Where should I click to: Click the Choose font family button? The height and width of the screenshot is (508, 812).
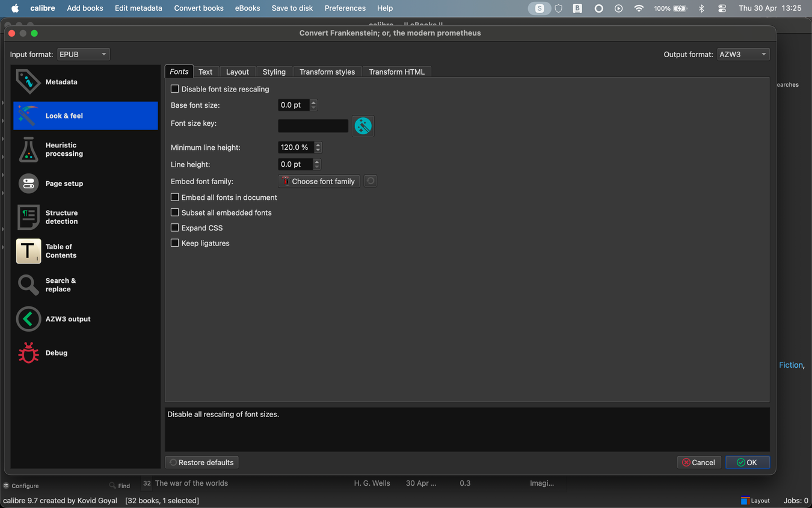point(319,181)
